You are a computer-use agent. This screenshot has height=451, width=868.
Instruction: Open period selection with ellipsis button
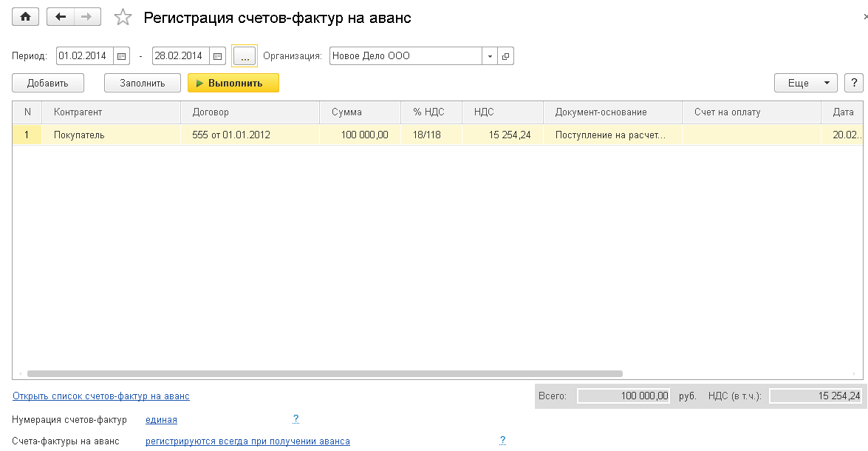245,56
